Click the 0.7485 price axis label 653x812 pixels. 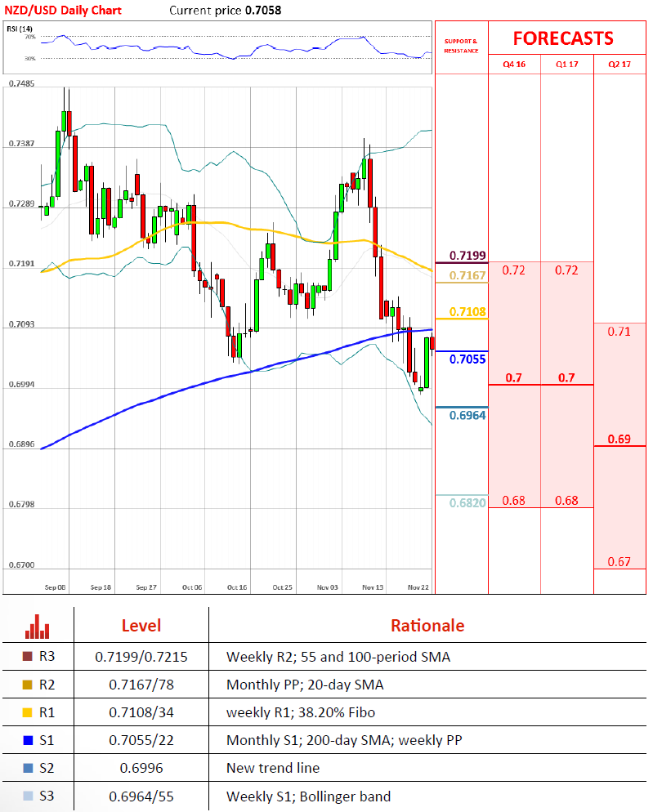(21, 84)
